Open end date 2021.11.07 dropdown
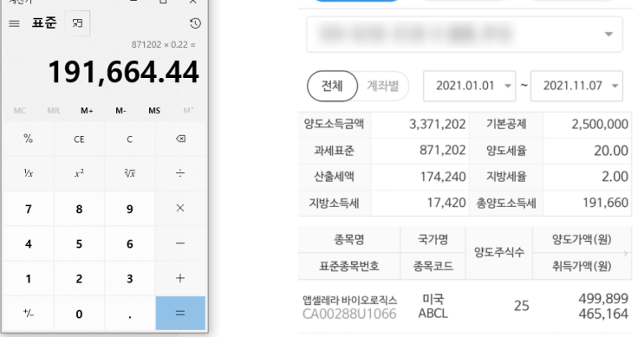This screenshot has width=644, height=337. [x=576, y=86]
